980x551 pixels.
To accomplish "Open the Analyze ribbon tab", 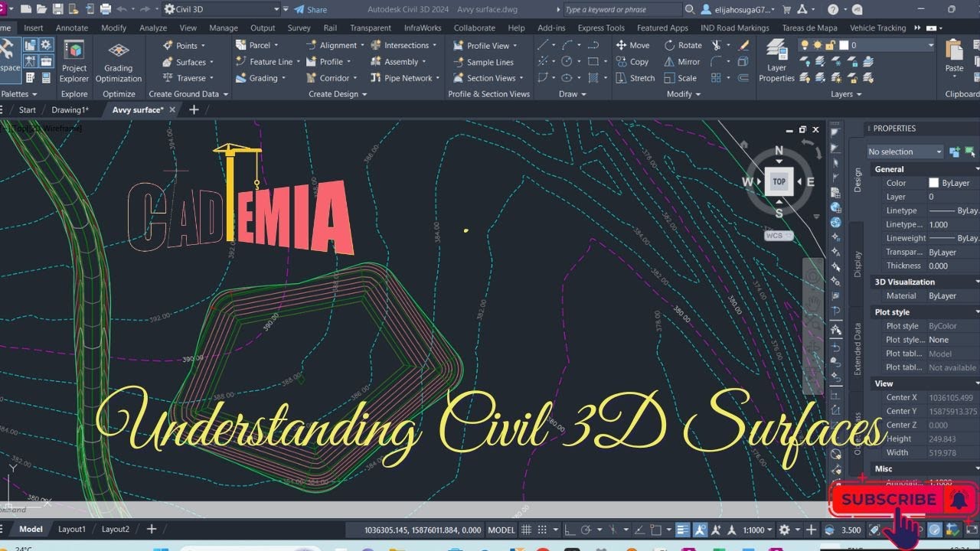I will (153, 28).
